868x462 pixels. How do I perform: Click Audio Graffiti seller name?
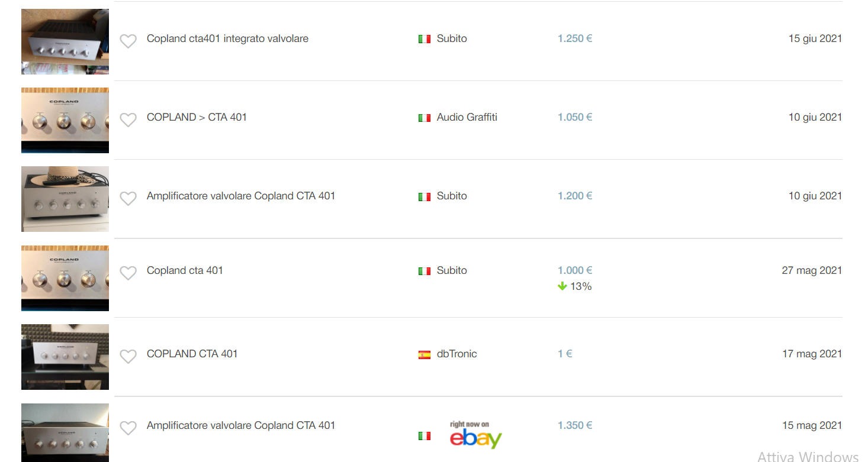coord(467,117)
